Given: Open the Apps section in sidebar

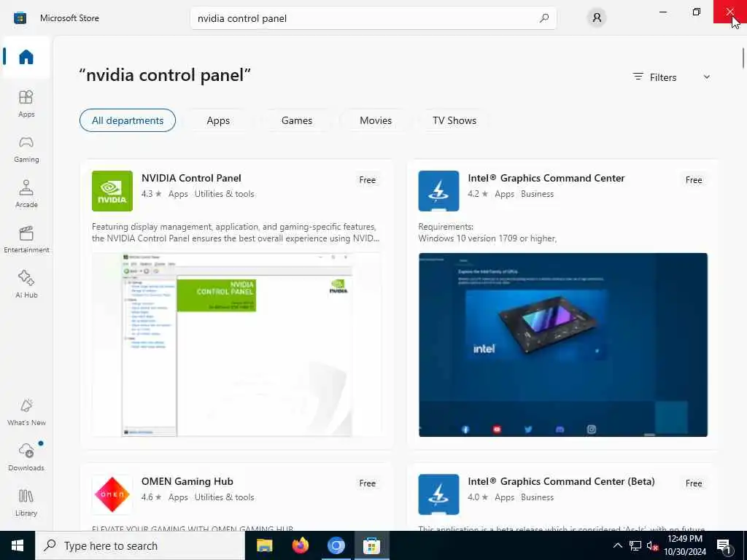Looking at the screenshot, I should tap(26, 104).
